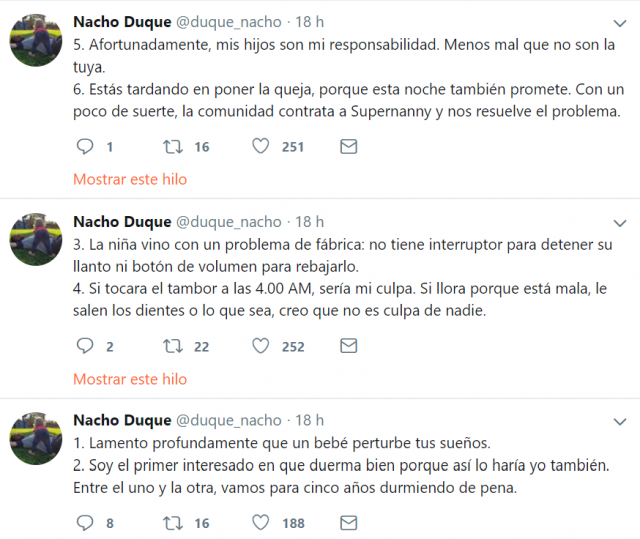Open Nacho Duque's name on the top tweet

pos(122,22)
